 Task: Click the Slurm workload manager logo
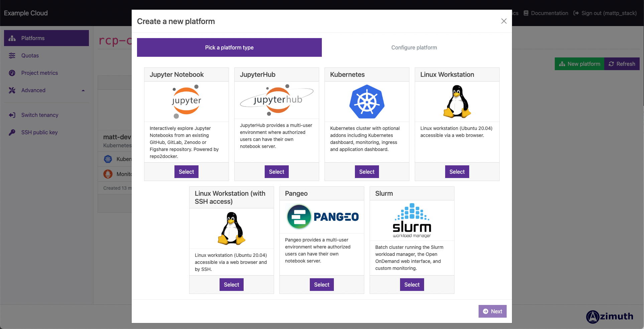point(412,220)
